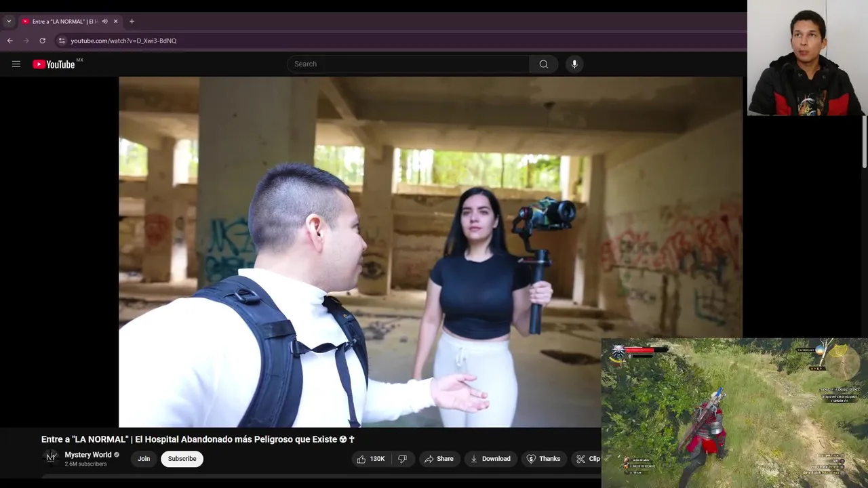The image size is (868, 488).
Task: Click the webcam overlay in corner
Action: 807,58
